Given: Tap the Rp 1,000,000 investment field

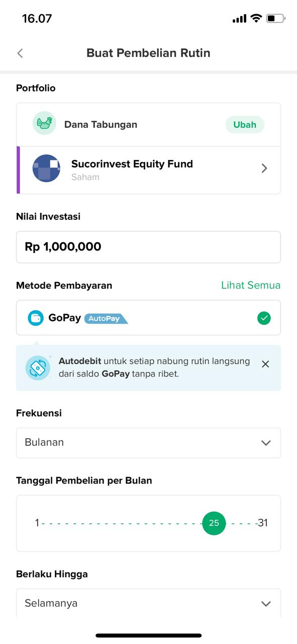Looking at the screenshot, I should pos(148,247).
